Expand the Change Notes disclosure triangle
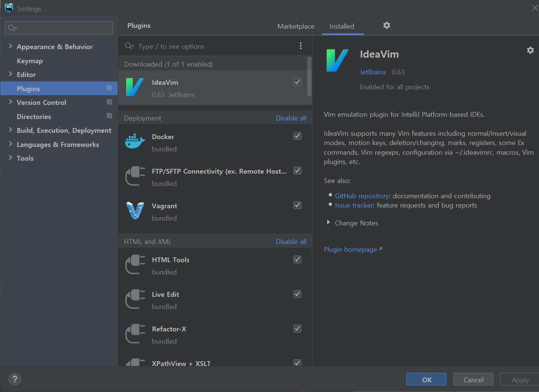Viewport: 539px width, 392px height. coord(328,222)
